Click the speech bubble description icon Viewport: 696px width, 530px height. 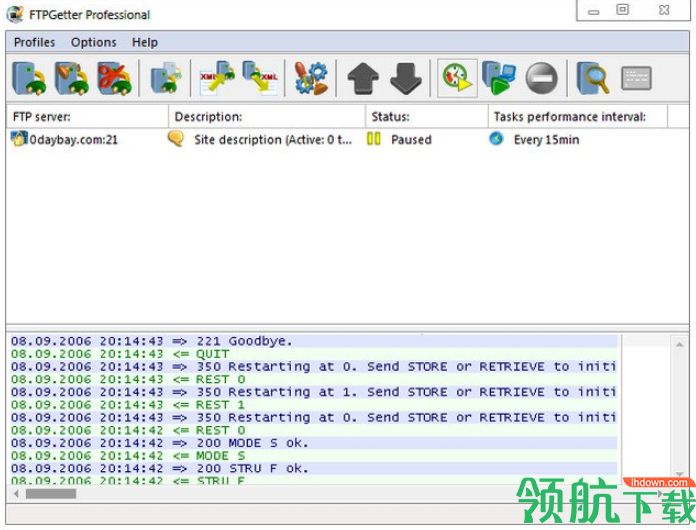[x=176, y=138]
